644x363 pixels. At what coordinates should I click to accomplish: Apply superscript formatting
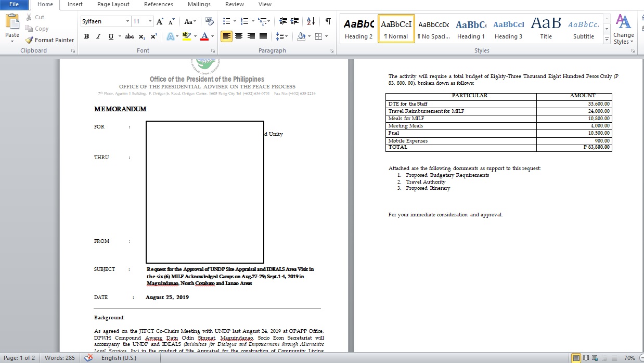pyautogui.click(x=154, y=36)
